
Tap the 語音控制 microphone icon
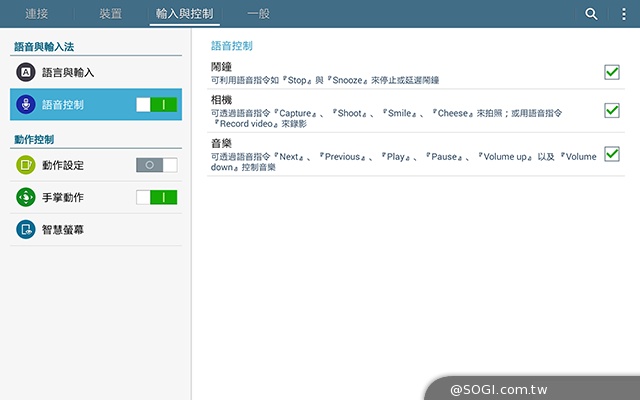25,104
